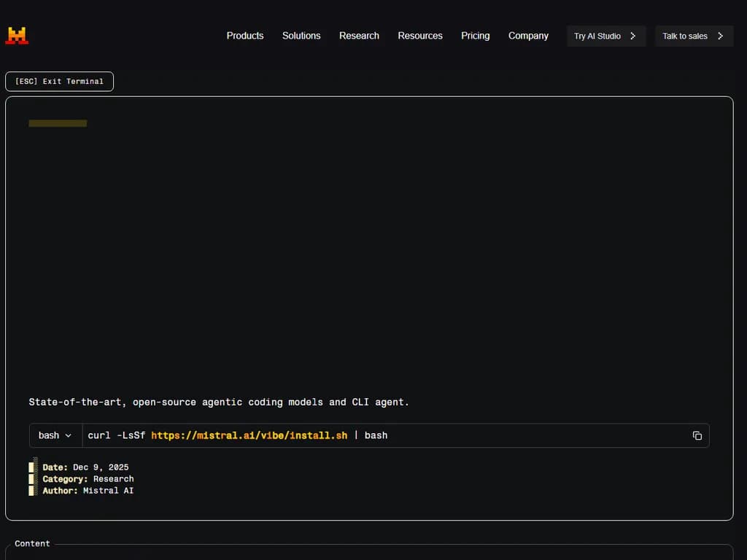Viewport: 747px width, 560px height.
Task: Open the Products menu
Action: tap(245, 35)
